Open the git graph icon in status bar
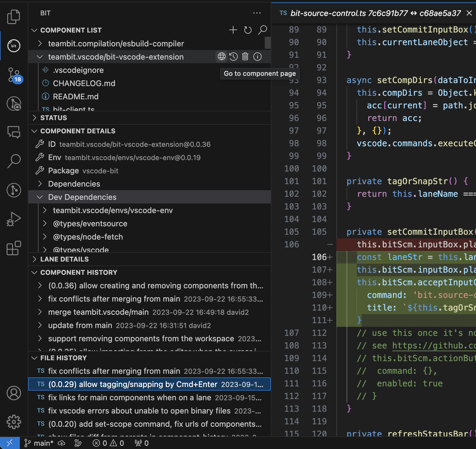This screenshot has height=449, width=476. pyautogui.click(x=78, y=443)
